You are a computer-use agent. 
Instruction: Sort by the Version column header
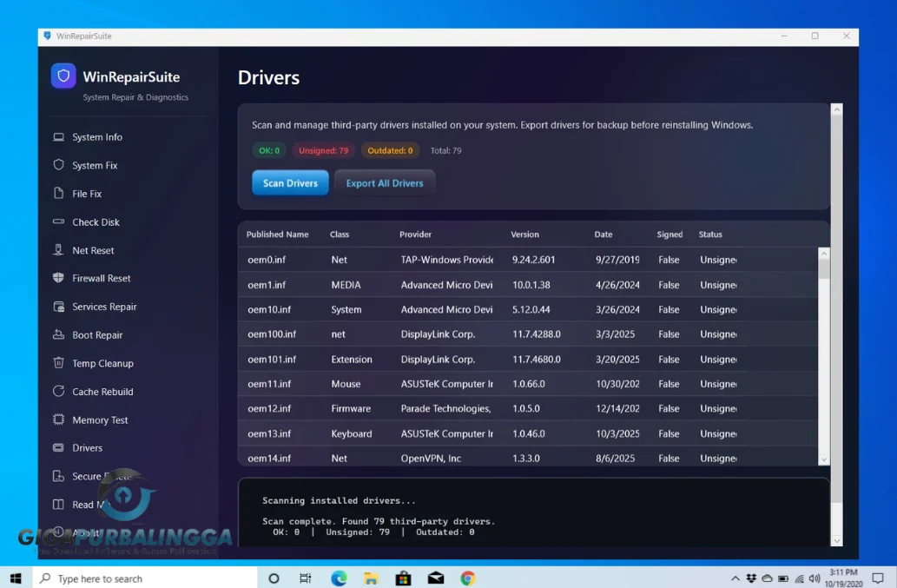pyautogui.click(x=524, y=235)
